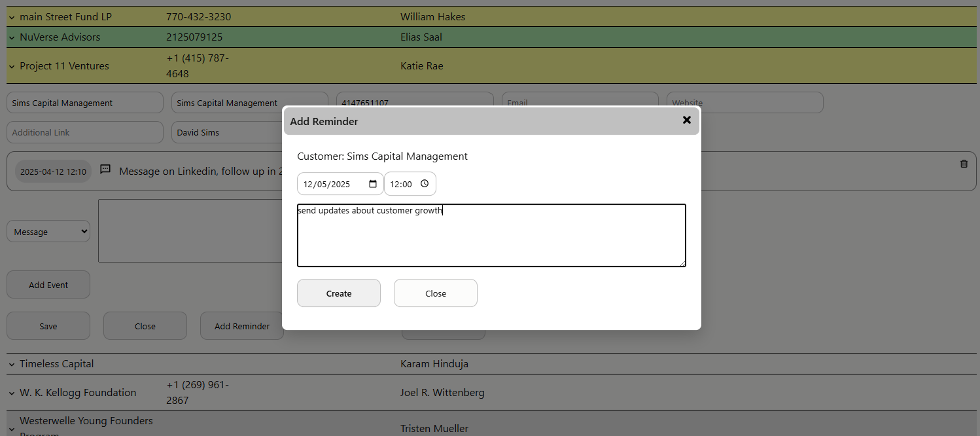Click Tristen Mueller contact name
Image resolution: width=980 pixels, height=436 pixels.
(434, 429)
